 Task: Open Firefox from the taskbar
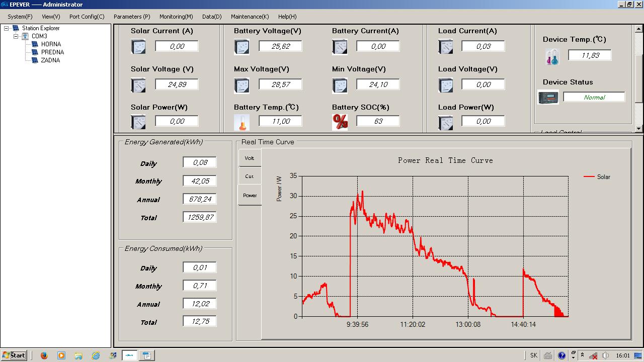click(44, 355)
